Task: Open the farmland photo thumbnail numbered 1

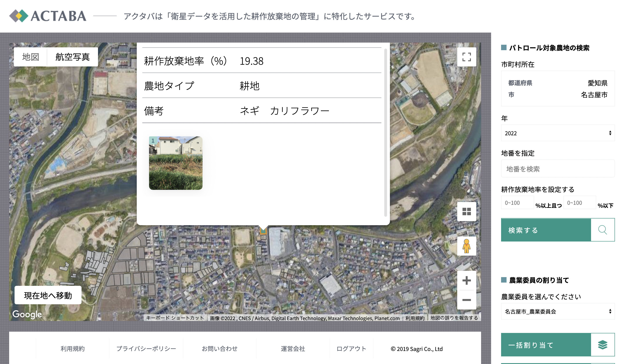Action: 176,163
